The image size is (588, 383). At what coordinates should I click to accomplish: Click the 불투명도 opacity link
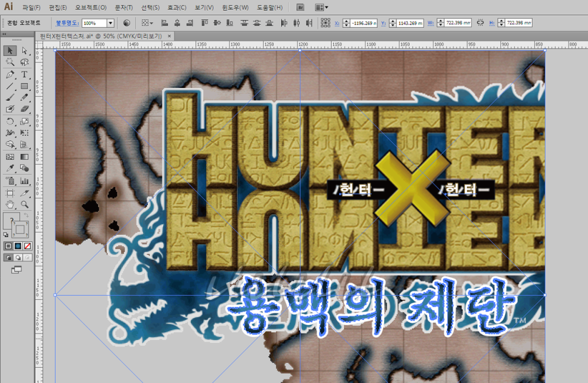[x=67, y=23]
